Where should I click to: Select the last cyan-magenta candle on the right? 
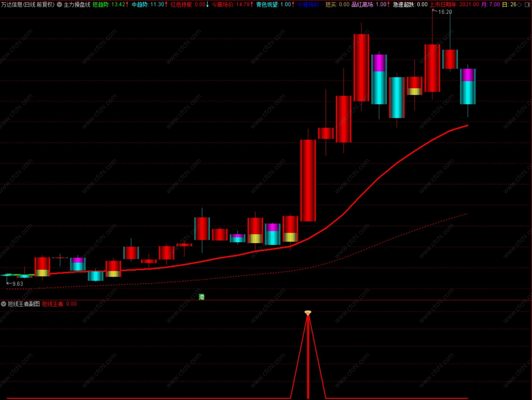(x=468, y=86)
